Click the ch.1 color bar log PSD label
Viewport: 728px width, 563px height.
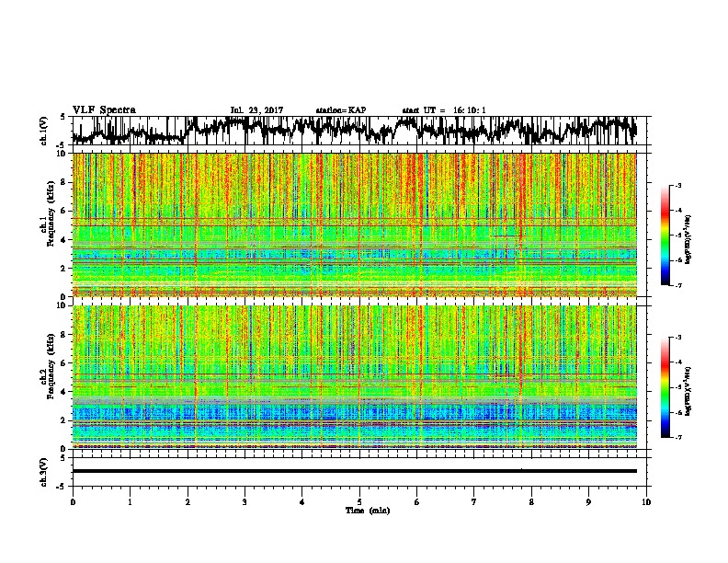tap(688, 239)
